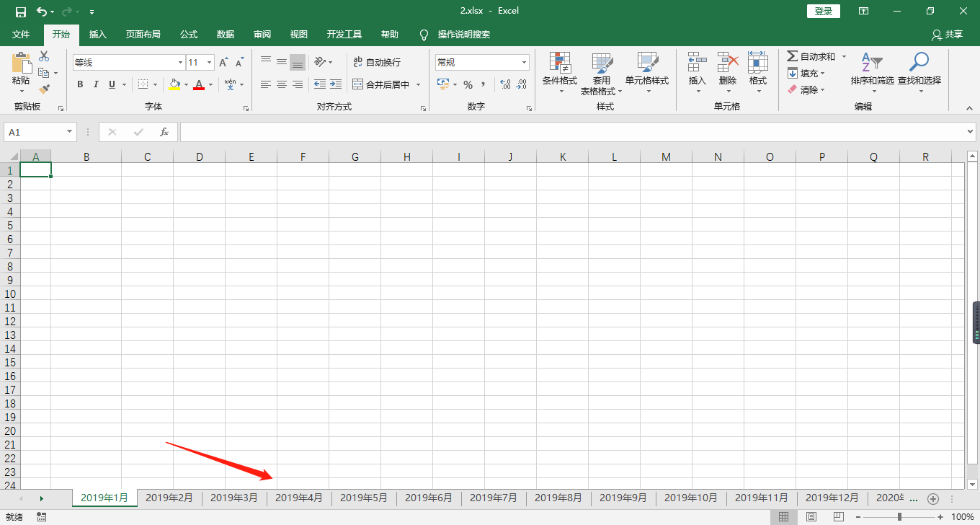
Task: Align cell text right
Action: coord(298,84)
